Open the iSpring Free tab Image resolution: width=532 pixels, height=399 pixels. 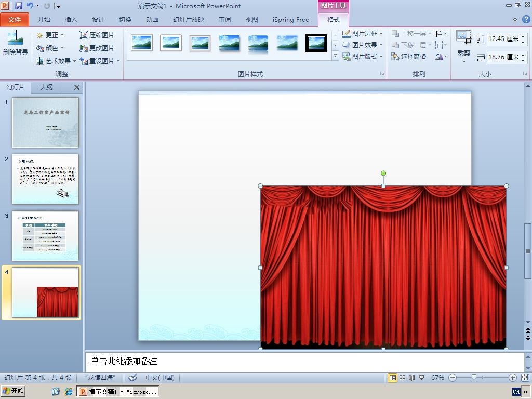(291, 20)
